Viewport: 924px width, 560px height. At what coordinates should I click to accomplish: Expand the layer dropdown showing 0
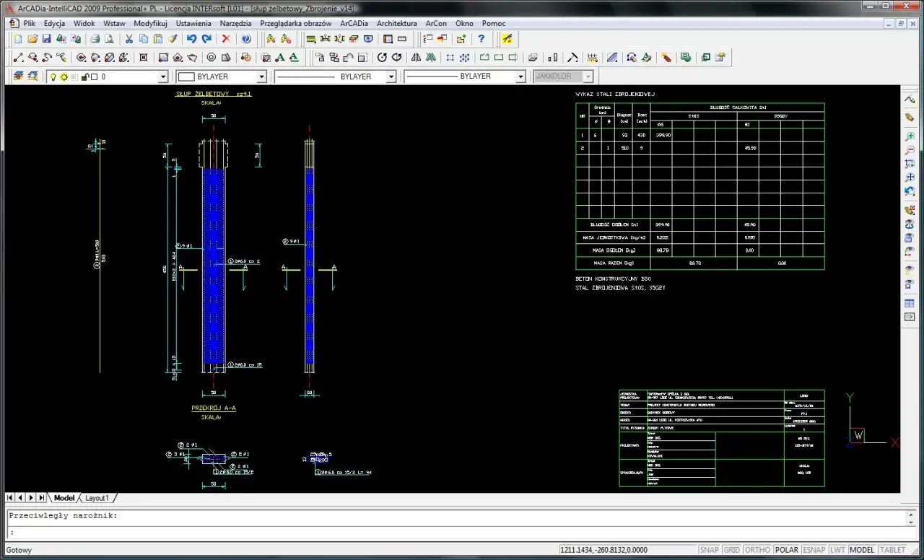point(162,76)
